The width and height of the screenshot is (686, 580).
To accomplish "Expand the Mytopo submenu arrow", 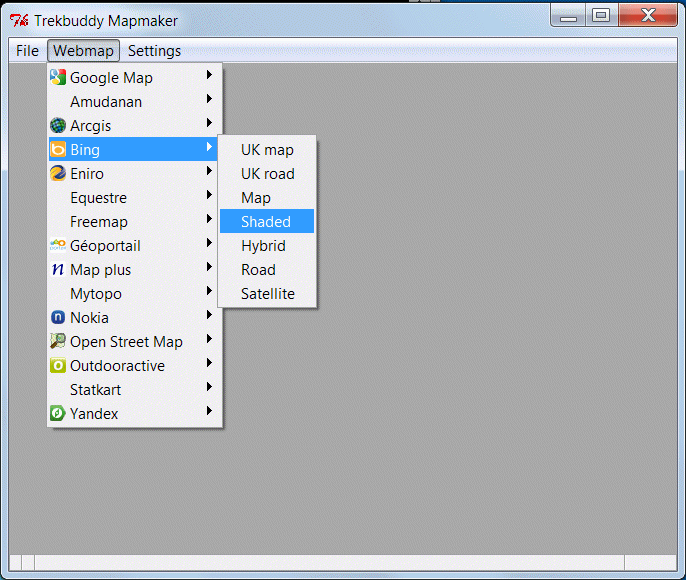I will tap(209, 293).
